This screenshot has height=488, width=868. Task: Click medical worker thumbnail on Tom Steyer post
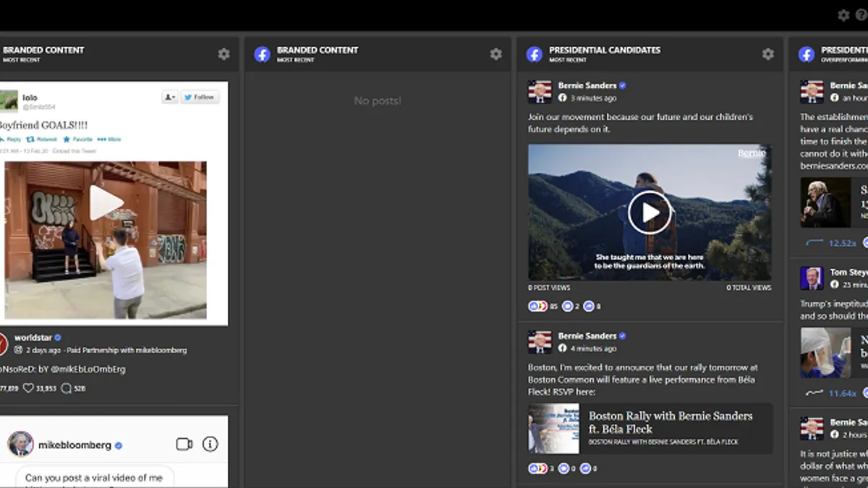[x=825, y=353]
